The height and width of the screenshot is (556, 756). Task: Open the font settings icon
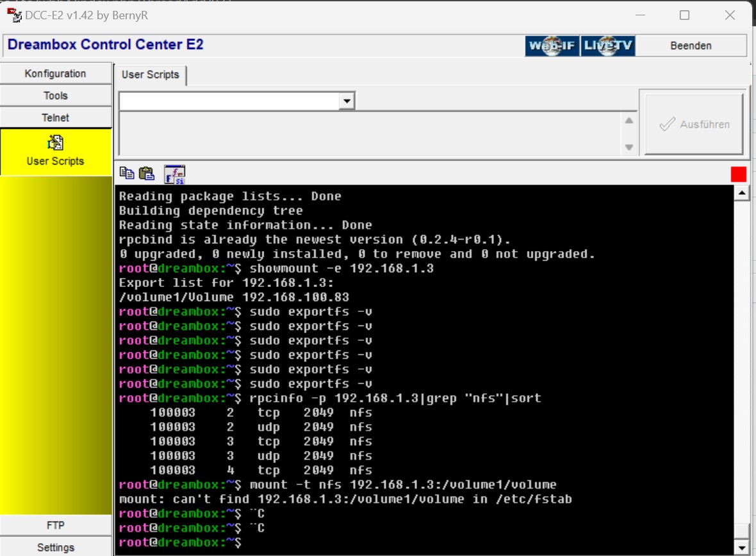(174, 174)
